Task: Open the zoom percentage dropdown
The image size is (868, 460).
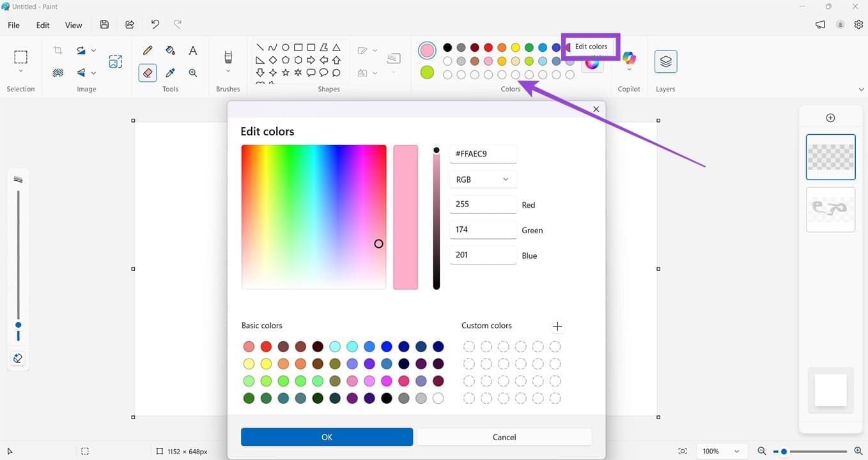Action: (721, 450)
